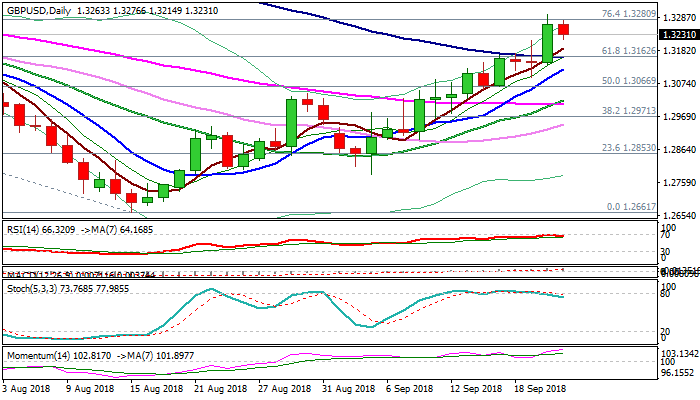The image size is (700, 400).
Task: Select the 6 Sep 2018 date marker
Action: pyautogui.click(x=408, y=387)
